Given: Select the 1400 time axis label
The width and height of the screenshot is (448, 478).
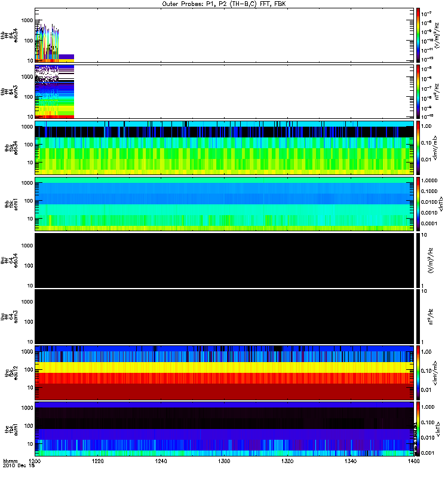Looking at the screenshot, I should pyautogui.click(x=413, y=461).
